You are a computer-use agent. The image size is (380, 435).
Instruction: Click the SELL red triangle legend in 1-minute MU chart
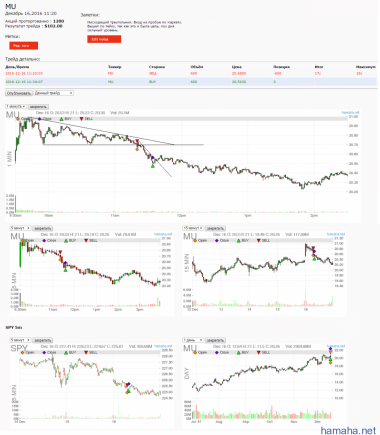point(82,119)
